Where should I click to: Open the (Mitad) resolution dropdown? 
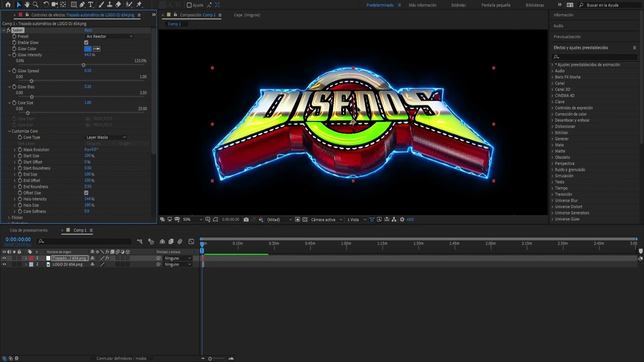[x=279, y=219]
